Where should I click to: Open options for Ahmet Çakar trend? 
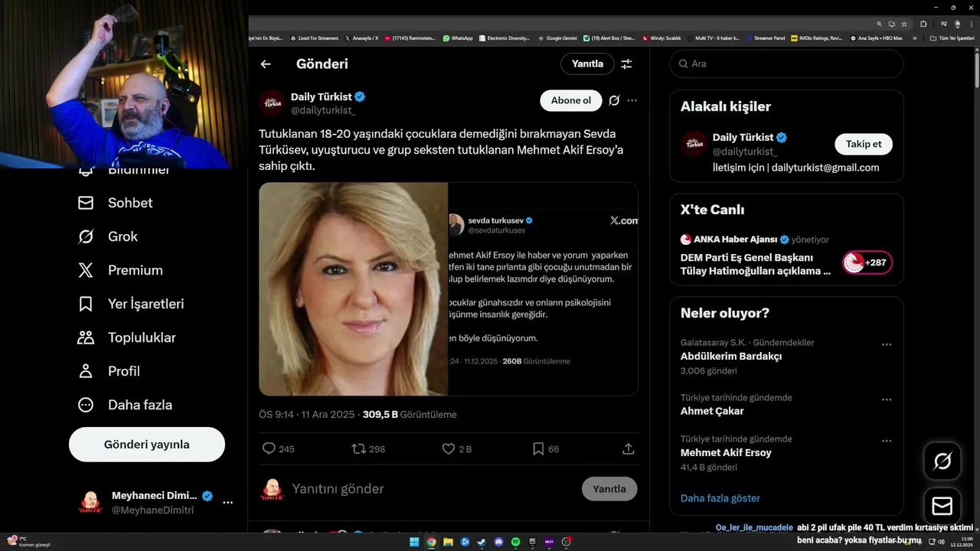[x=887, y=399]
